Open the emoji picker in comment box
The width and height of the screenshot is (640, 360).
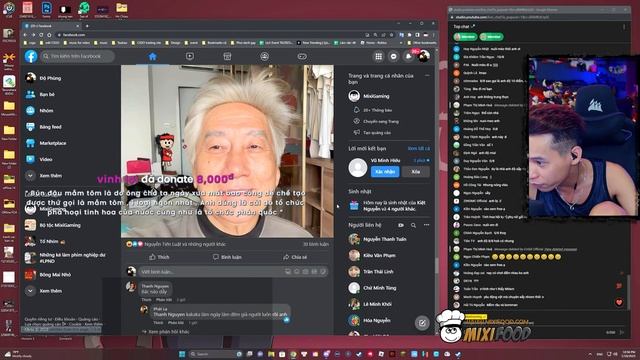pos(297,271)
